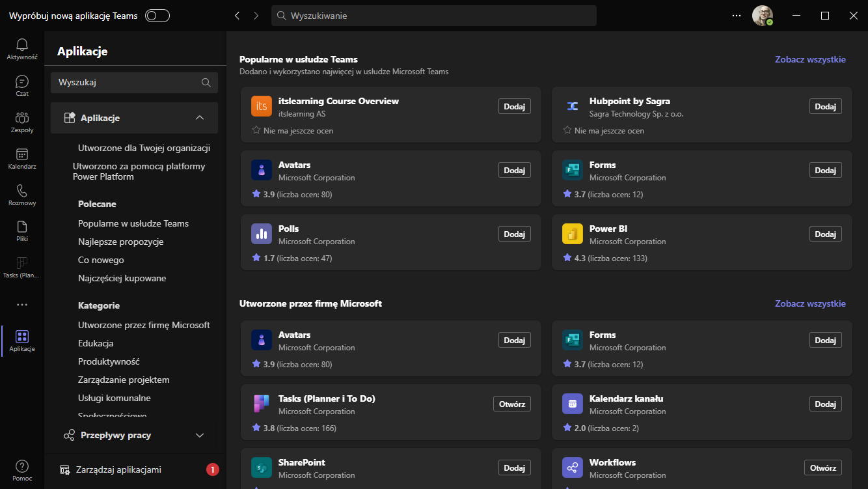This screenshot has height=489, width=868.
Task: Select Zarządzanie projektem category
Action: click(x=124, y=380)
